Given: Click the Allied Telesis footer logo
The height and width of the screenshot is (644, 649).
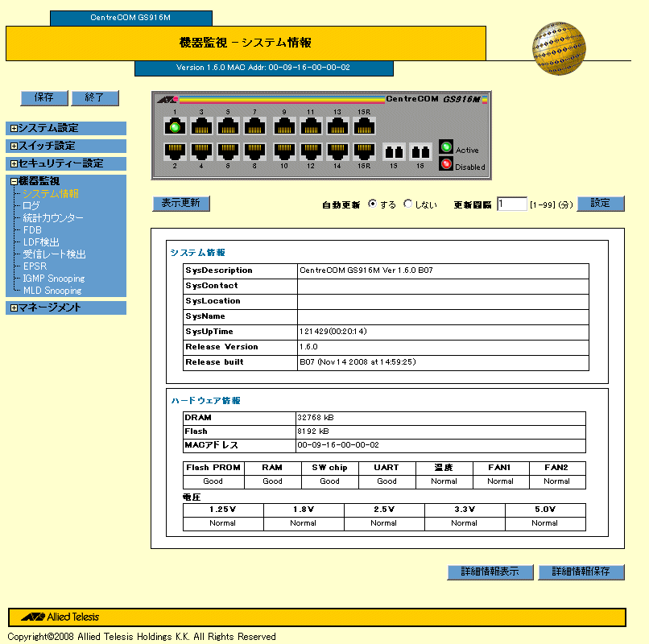Looking at the screenshot, I should (x=60, y=617).
